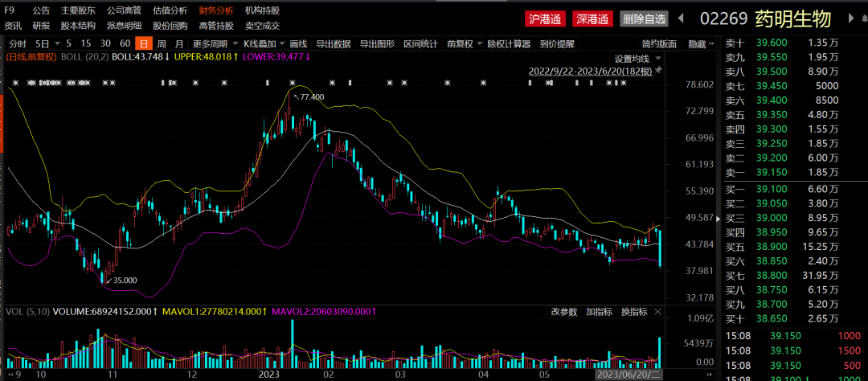This screenshot has width=868, height=381.
Task: Switch to 分时 intraday view
Action: point(18,43)
